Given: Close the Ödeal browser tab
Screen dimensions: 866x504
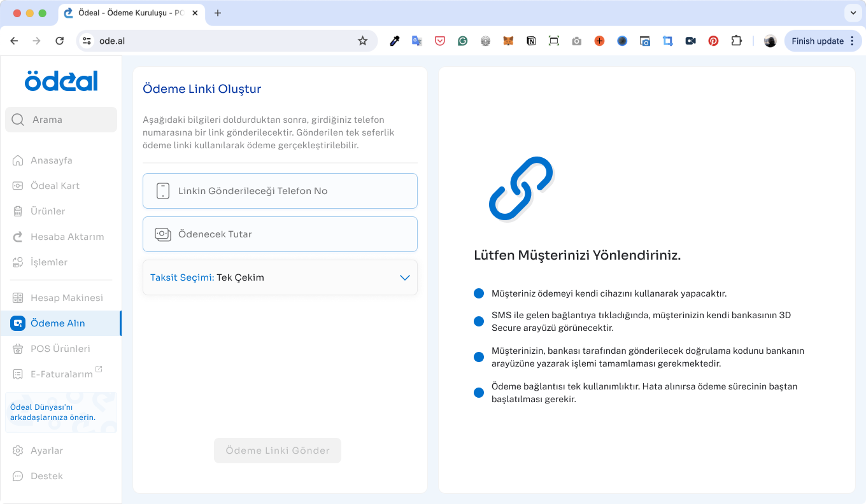Looking at the screenshot, I should tap(194, 13).
